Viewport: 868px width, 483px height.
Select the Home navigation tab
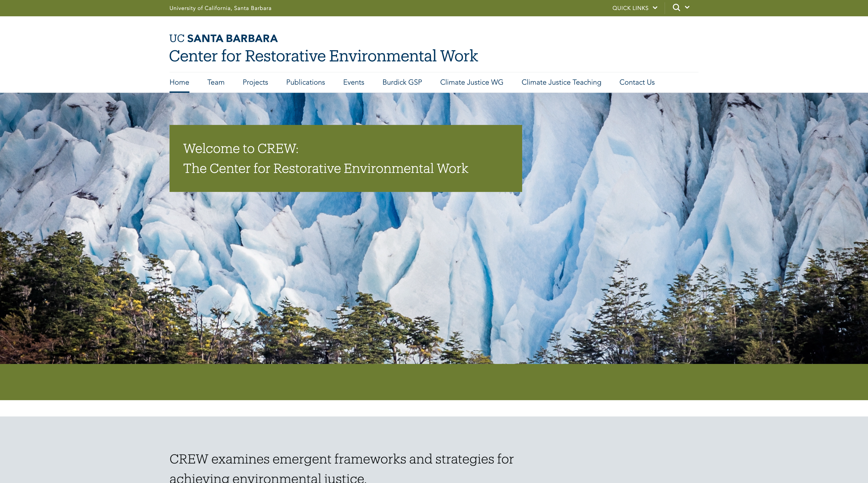[179, 82]
